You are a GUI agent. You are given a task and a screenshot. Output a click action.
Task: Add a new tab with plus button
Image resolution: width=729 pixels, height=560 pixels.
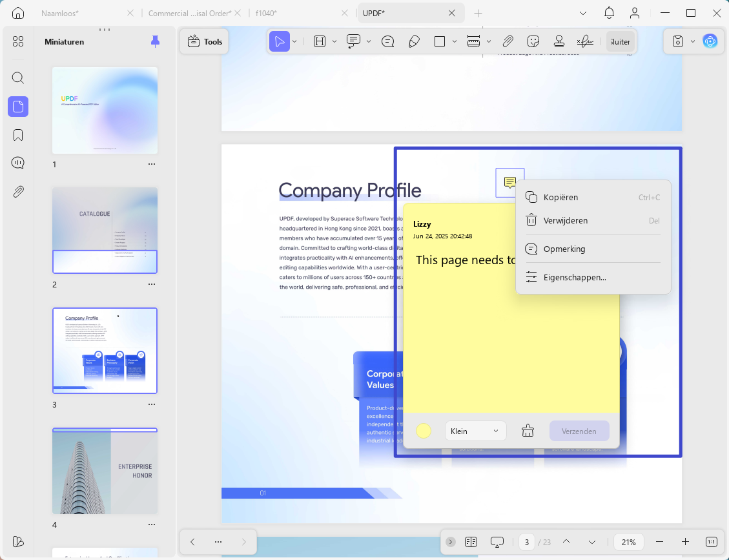[x=478, y=13]
